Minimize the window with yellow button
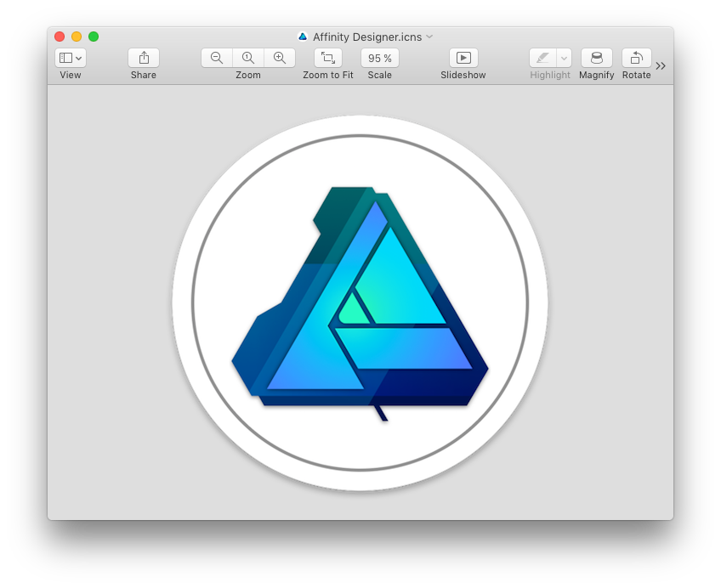The height and width of the screenshot is (588, 721). [77, 37]
